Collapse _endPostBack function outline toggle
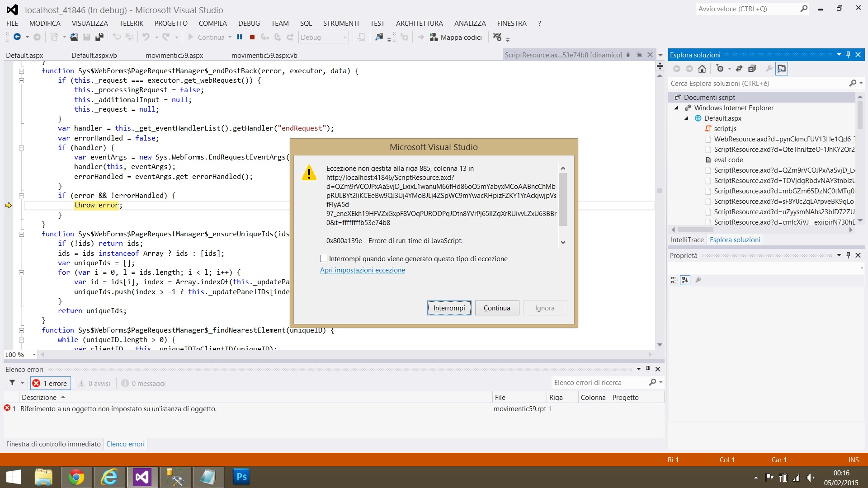Viewport: 868px width, 488px height. click(x=21, y=71)
